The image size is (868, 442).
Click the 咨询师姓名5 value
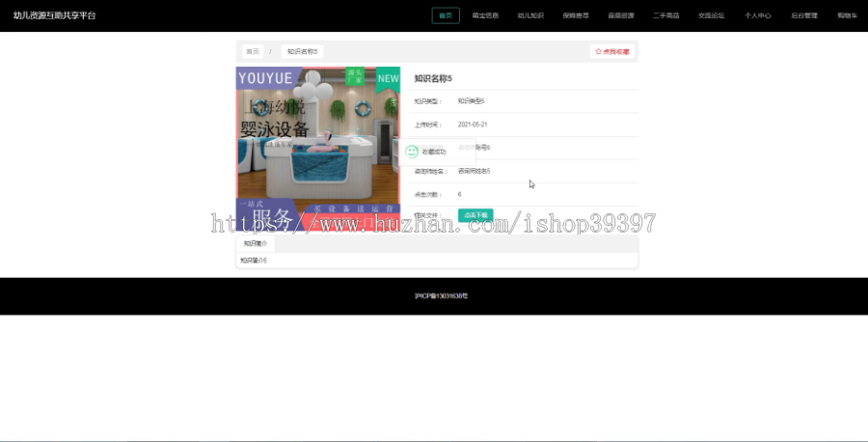coord(474,171)
